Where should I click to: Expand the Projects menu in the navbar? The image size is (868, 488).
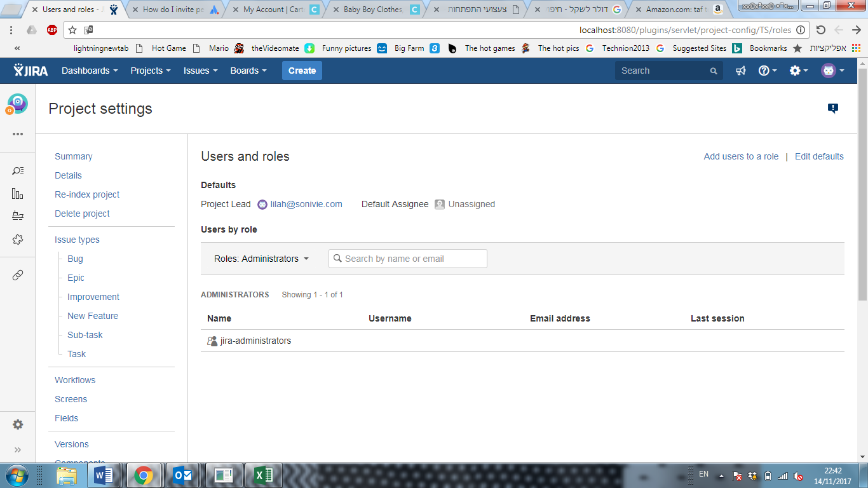(150, 71)
